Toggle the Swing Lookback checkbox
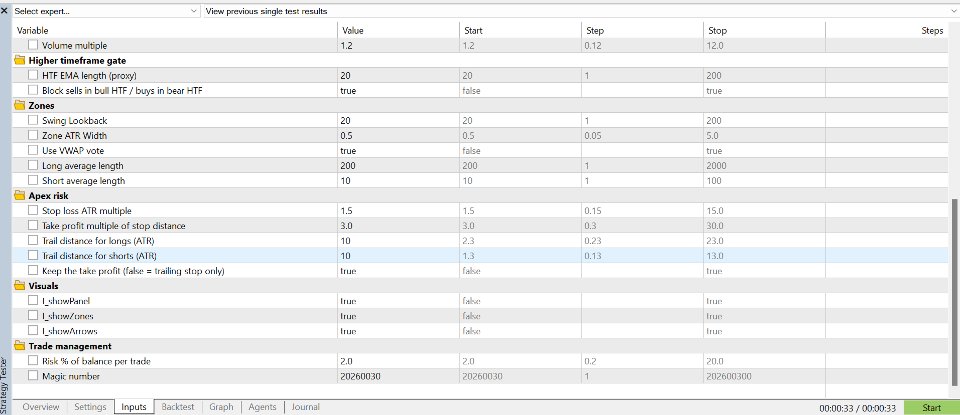Screen dimensions: 960x415 tap(33, 121)
